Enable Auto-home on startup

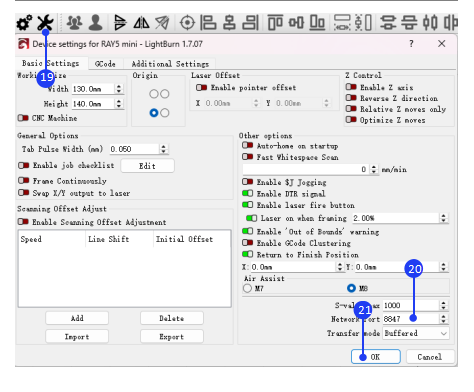248,146
